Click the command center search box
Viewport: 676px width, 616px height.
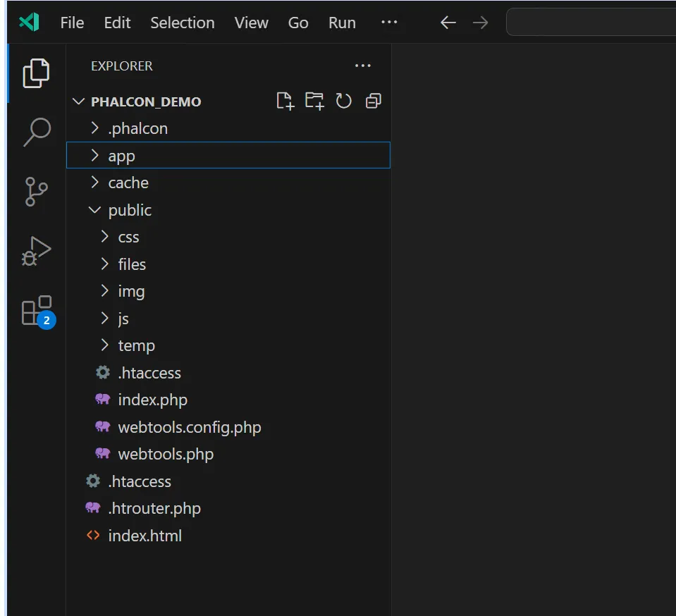coord(591,22)
